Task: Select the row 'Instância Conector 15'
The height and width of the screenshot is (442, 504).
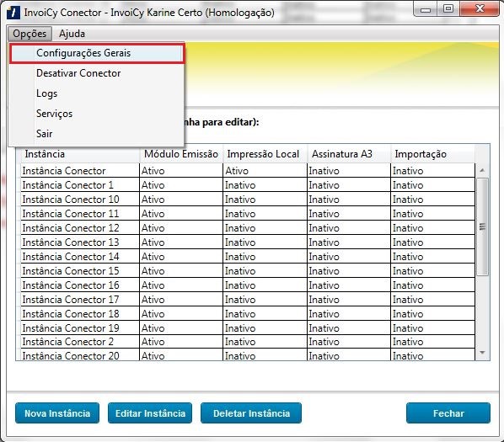Action: point(248,271)
